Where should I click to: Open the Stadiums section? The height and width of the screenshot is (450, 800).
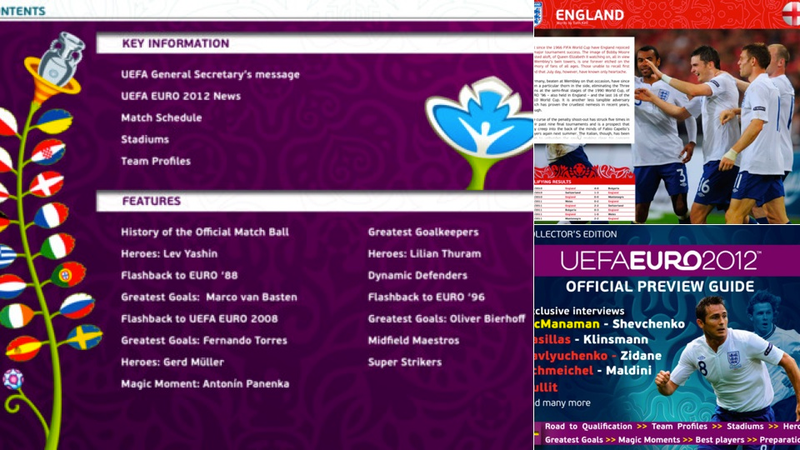pos(145,139)
